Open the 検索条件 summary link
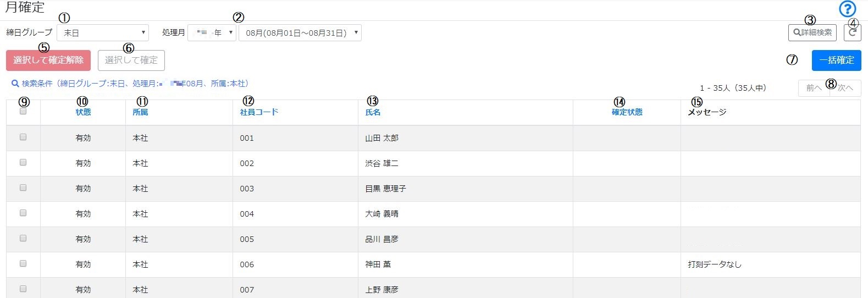This screenshot has width=868, height=298. point(131,84)
